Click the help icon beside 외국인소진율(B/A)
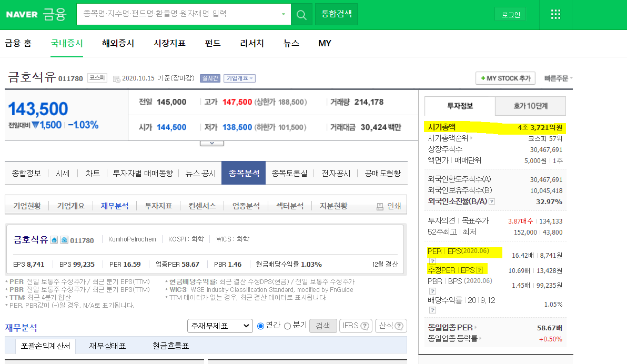The image size is (627, 364). 492,201
